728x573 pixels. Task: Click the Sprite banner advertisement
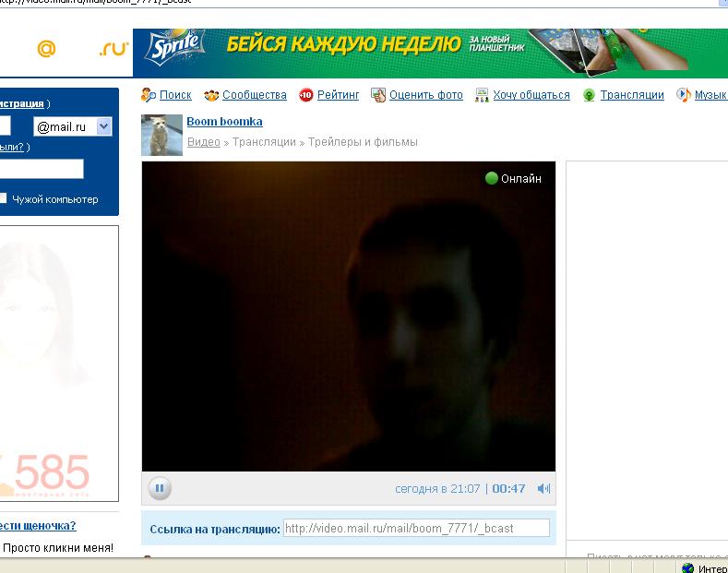pos(430,53)
